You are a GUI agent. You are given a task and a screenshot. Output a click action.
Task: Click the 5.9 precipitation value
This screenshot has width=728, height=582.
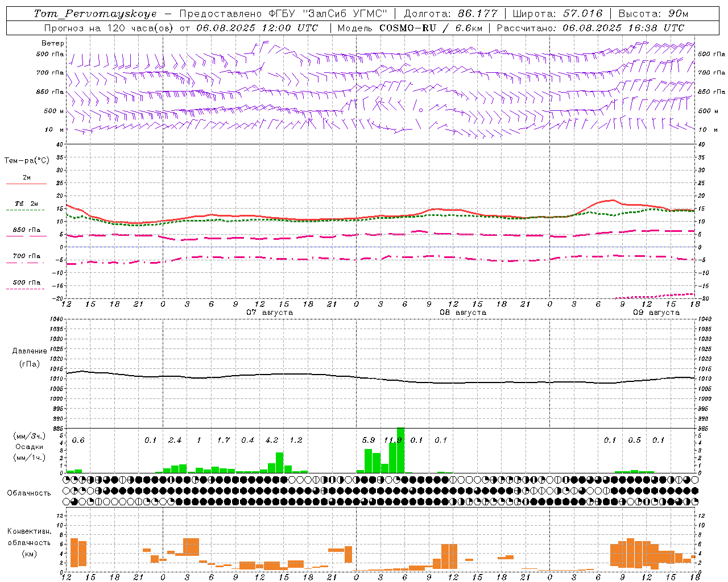coord(369,440)
